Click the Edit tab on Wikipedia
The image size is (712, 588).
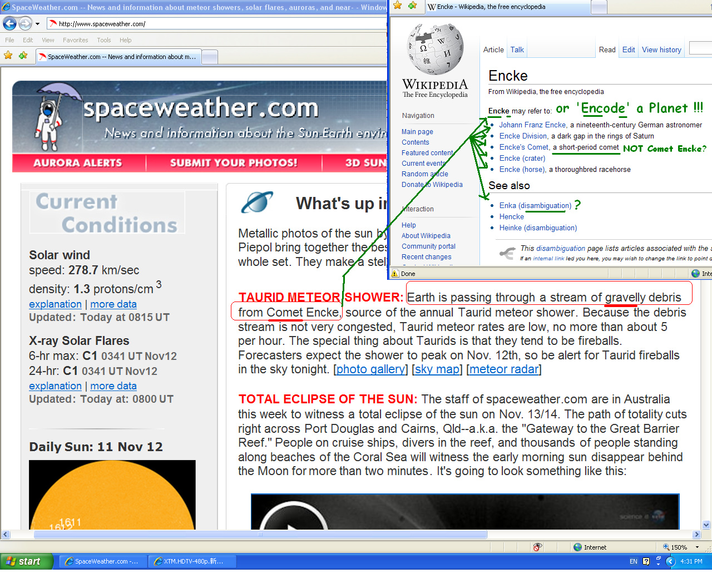pos(629,50)
